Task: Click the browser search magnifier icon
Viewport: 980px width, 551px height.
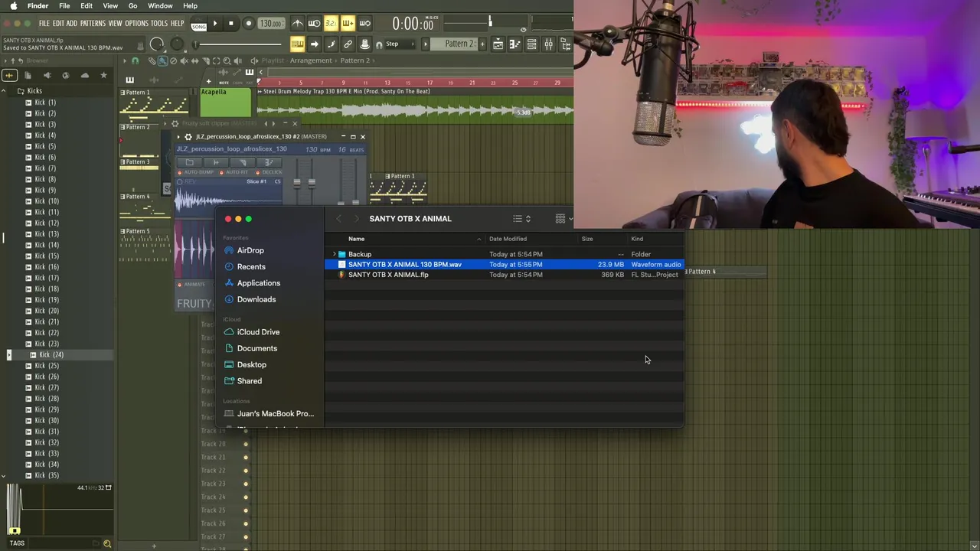Action: click(107, 543)
